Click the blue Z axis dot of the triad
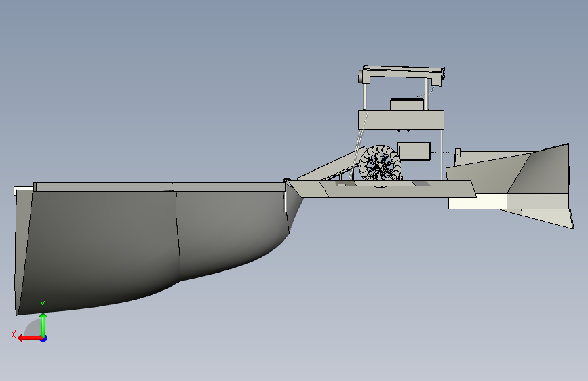Image resolution: width=588 pixels, height=381 pixels. (x=44, y=338)
